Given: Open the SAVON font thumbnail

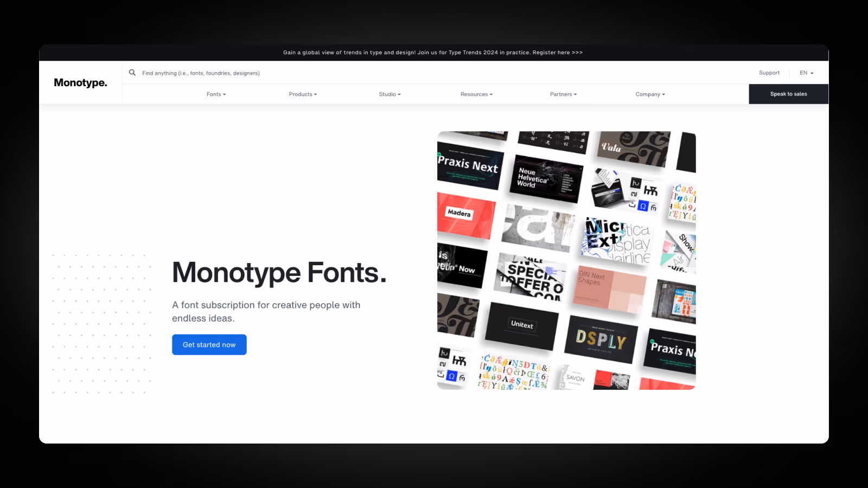Looking at the screenshot, I should [575, 377].
